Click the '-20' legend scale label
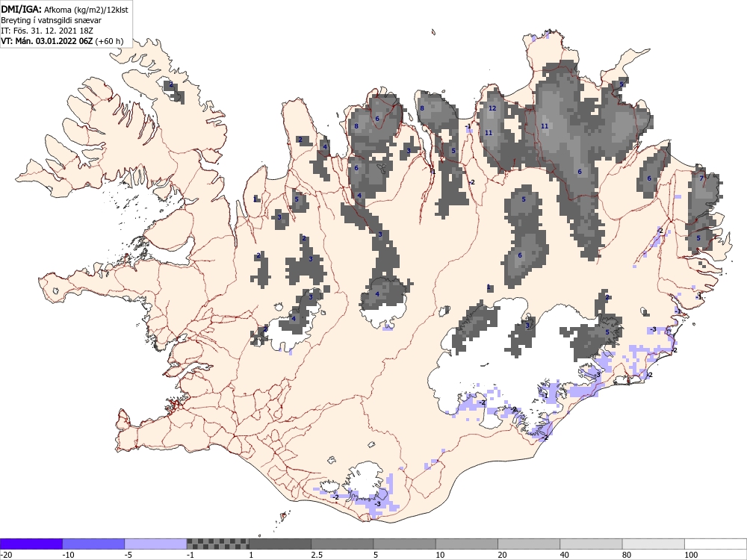747x560 pixels. [6, 555]
